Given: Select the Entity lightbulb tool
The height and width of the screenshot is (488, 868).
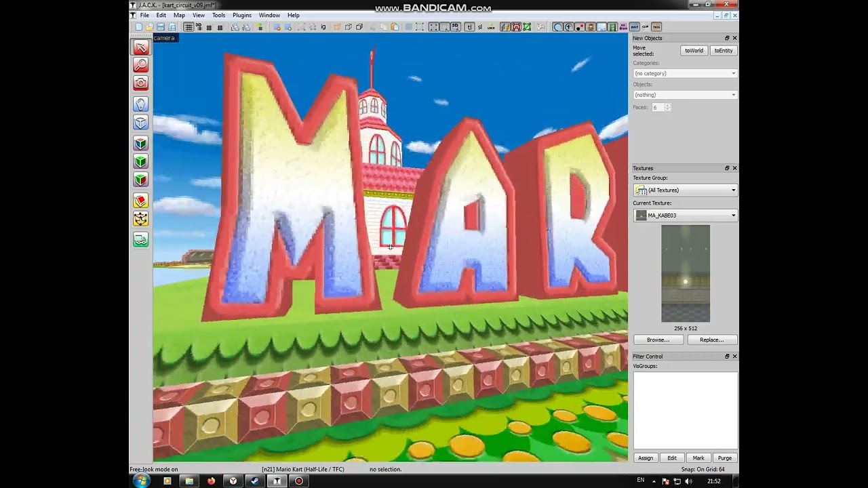Looking at the screenshot, I should tap(141, 104).
